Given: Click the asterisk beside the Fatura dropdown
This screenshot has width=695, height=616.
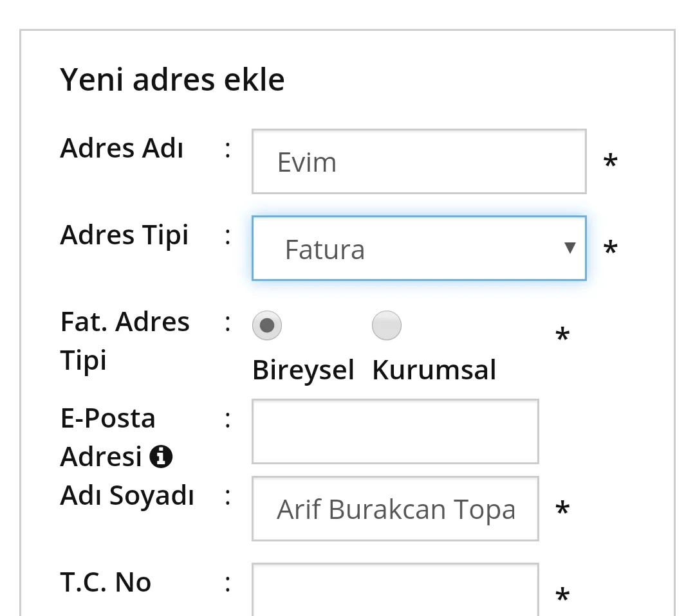Looking at the screenshot, I should [610, 248].
